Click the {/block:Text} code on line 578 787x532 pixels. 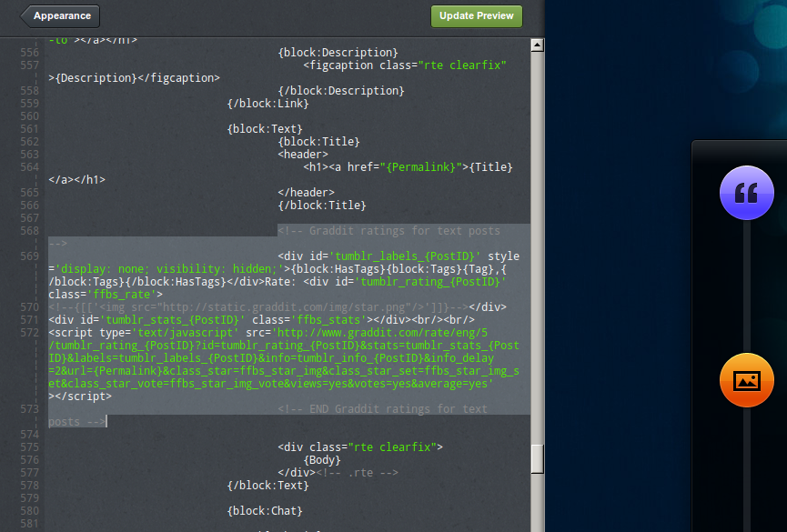(x=267, y=486)
